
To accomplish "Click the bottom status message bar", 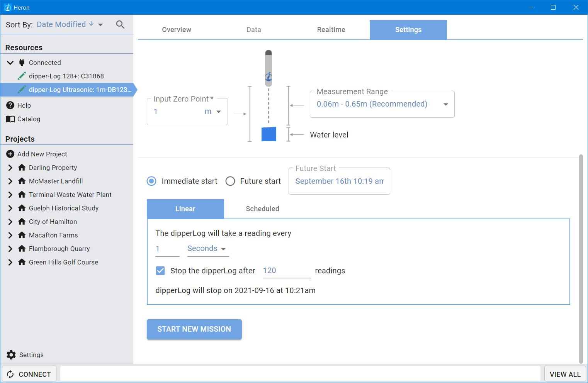I will [x=300, y=374].
